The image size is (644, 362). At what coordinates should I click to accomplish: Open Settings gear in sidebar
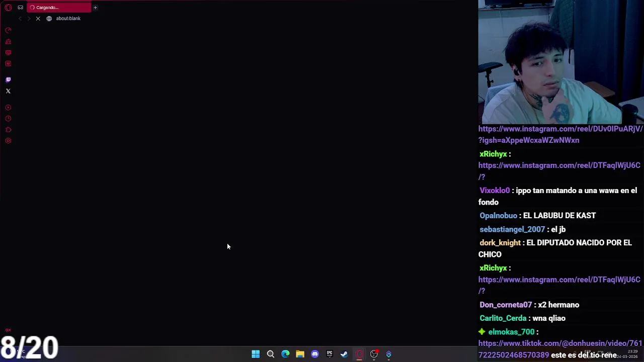(x=8, y=141)
